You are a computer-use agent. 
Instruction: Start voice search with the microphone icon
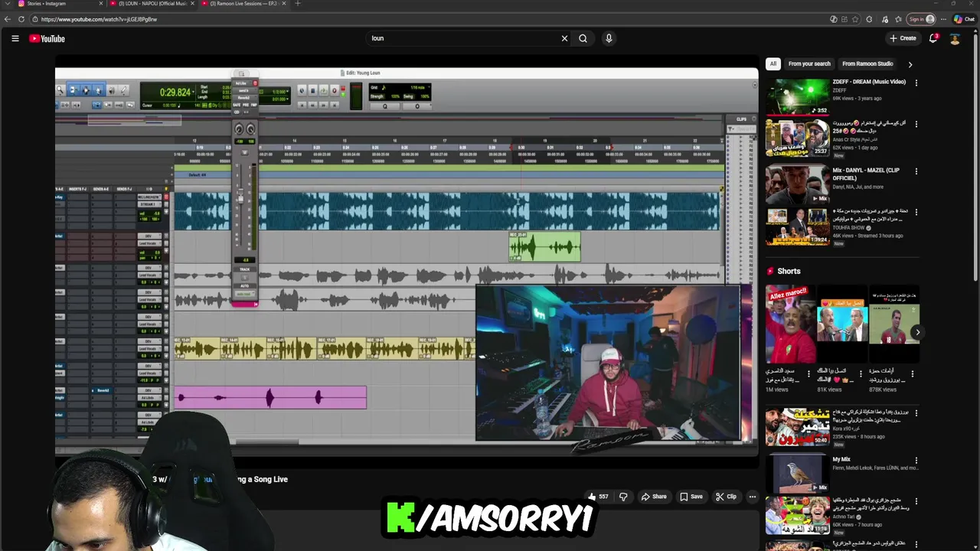pos(609,38)
